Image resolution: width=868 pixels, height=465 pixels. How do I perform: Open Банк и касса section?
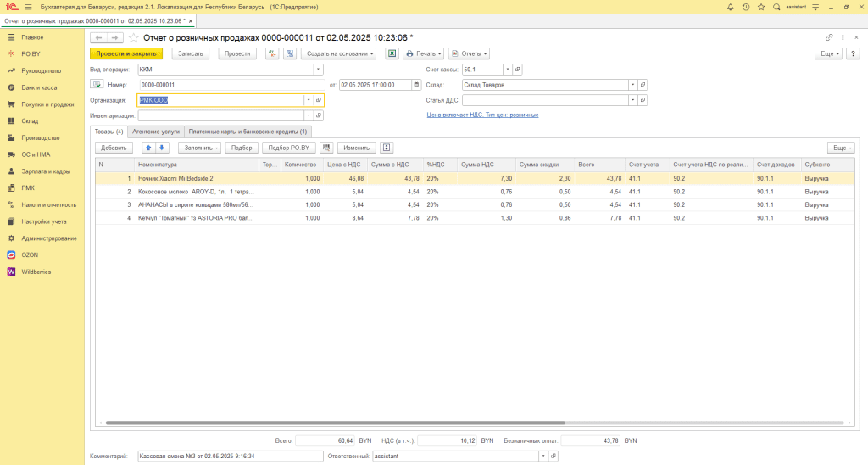[39, 87]
